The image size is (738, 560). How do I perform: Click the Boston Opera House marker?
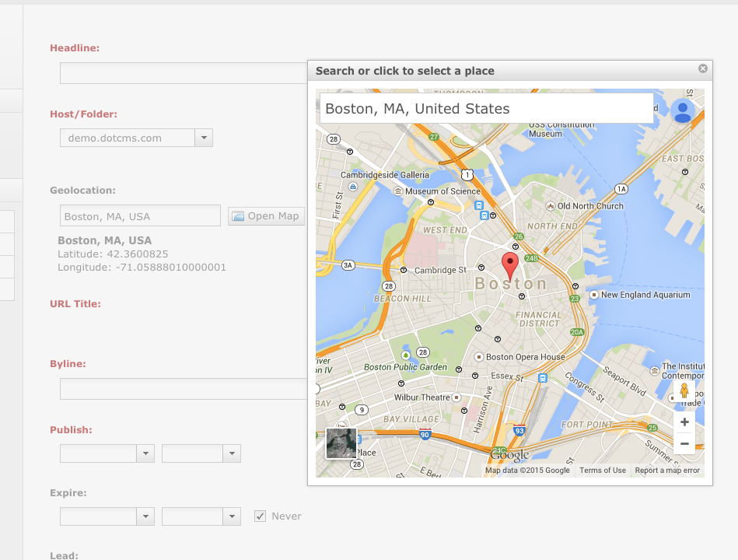click(x=479, y=357)
